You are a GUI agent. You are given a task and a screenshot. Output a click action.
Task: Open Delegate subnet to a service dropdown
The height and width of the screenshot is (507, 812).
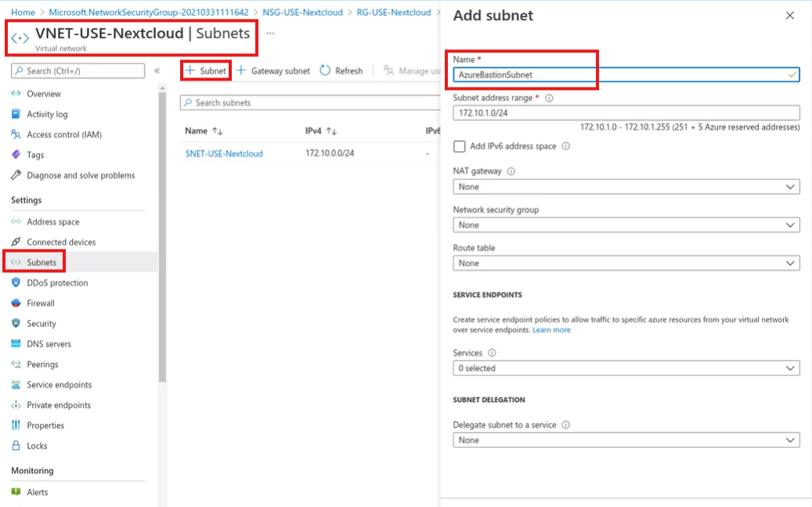click(x=626, y=440)
